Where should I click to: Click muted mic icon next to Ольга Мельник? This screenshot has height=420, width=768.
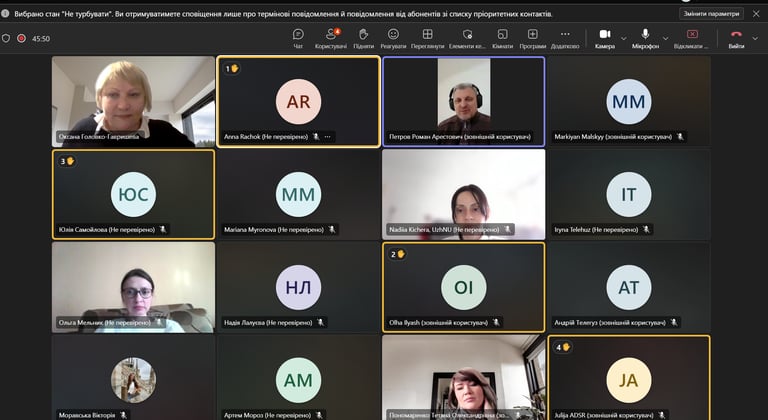click(159, 322)
